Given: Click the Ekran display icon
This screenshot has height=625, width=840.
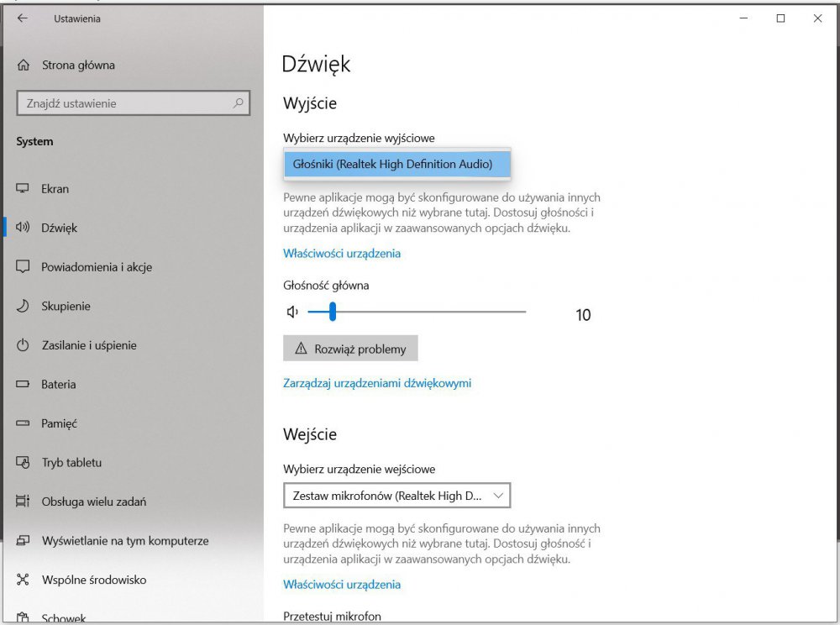Looking at the screenshot, I should (24, 189).
